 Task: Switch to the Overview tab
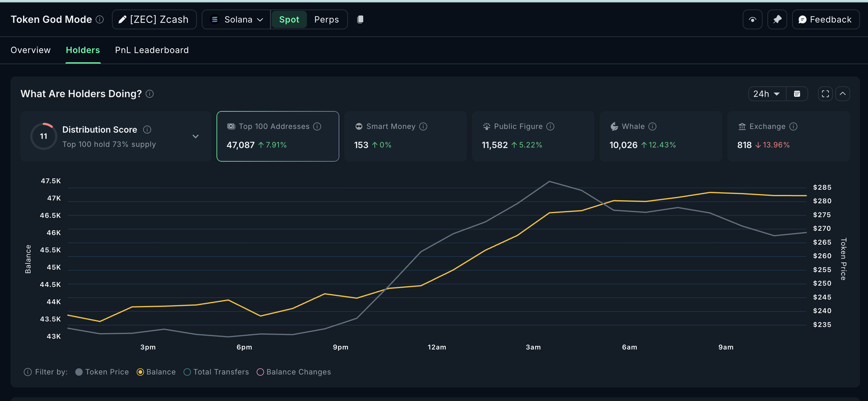coord(30,50)
